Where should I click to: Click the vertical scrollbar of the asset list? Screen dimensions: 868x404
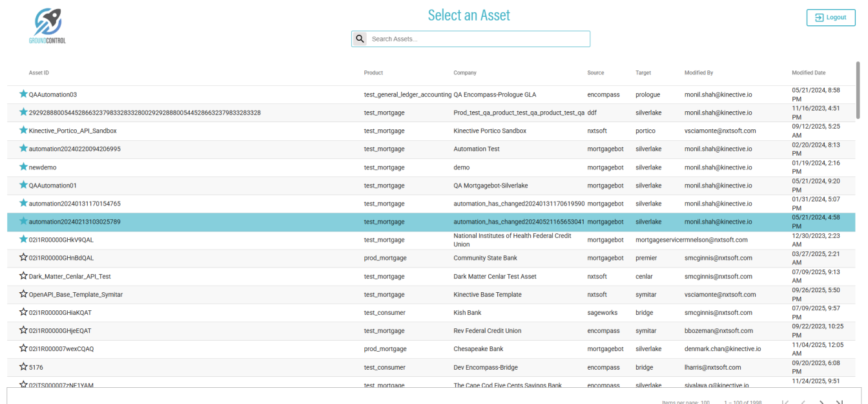point(858,90)
